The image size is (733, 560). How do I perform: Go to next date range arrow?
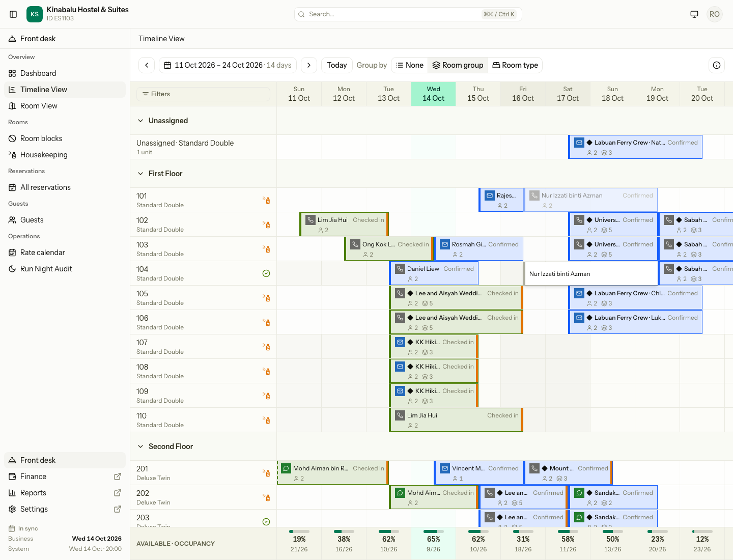tap(309, 65)
